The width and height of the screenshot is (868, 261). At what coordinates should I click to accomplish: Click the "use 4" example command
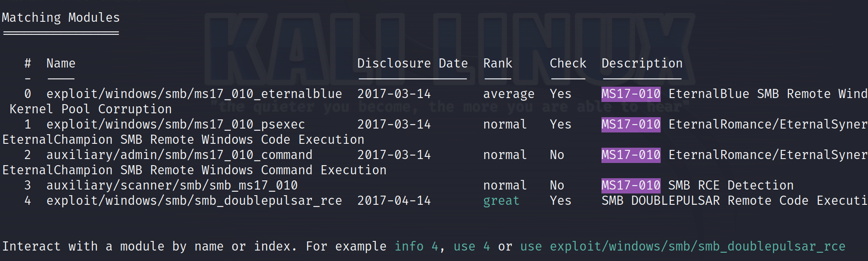coord(471,247)
